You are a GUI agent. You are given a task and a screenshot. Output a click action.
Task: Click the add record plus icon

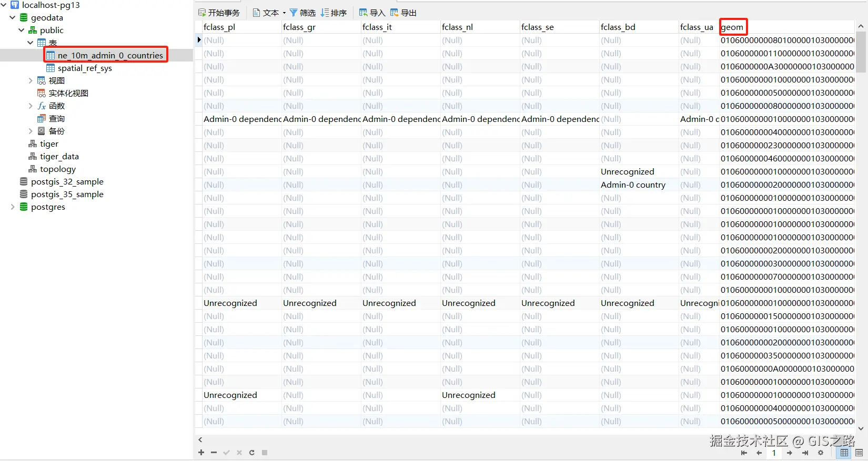tap(201, 452)
